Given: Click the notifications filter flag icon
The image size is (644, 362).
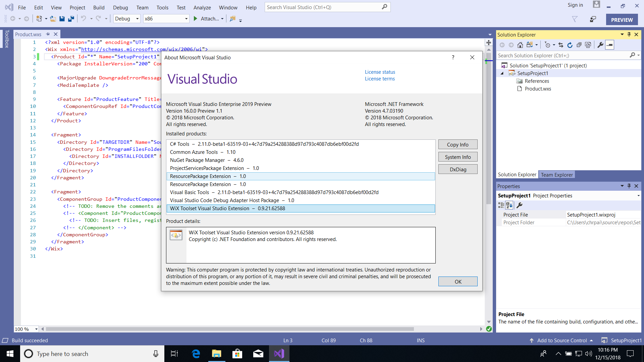Looking at the screenshot, I should click(x=575, y=19).
